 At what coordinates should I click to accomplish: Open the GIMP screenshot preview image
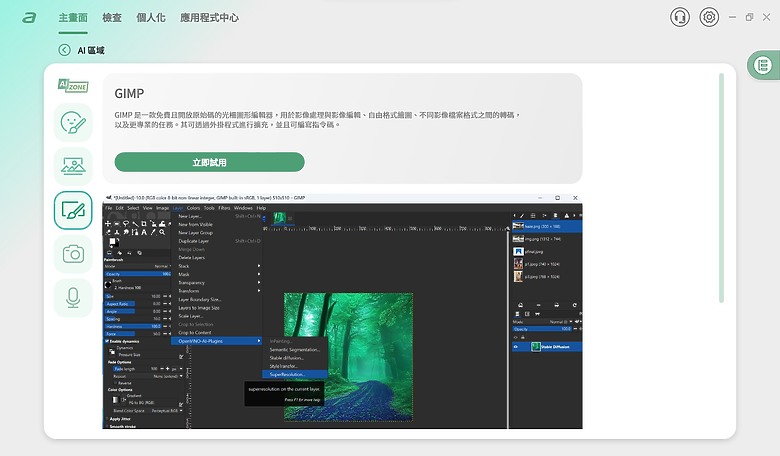343,311
